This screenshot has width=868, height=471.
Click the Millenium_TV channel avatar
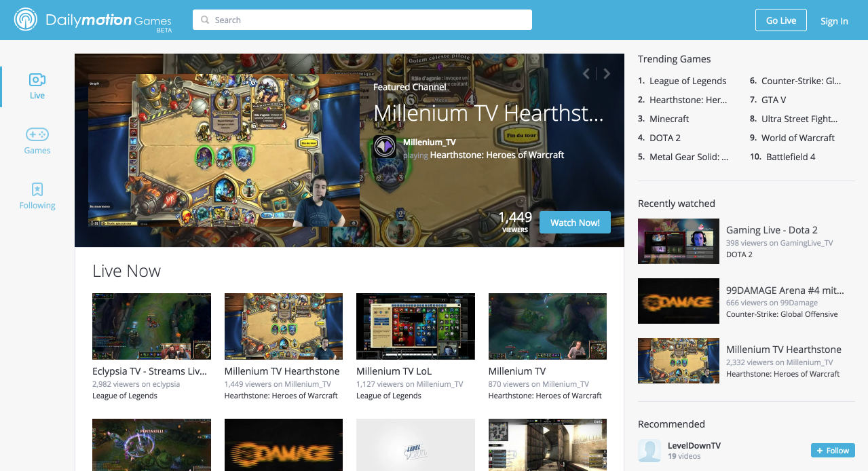click(x=385, y=147)
